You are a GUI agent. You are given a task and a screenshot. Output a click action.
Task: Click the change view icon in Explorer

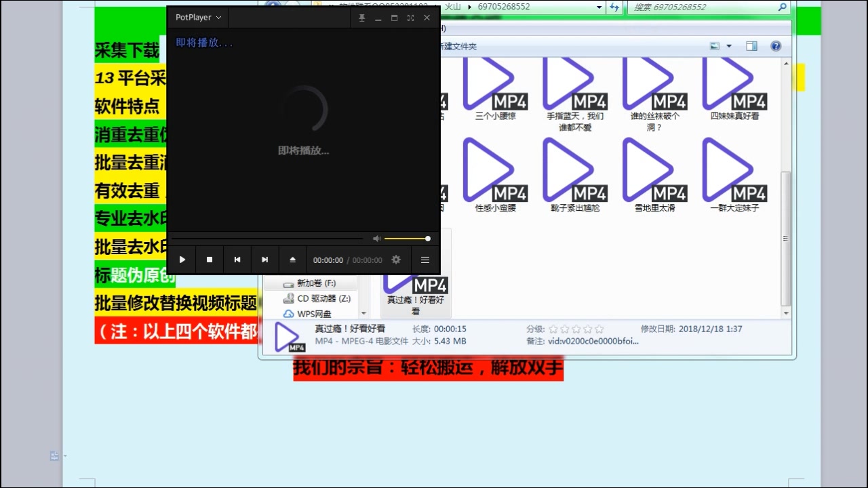tap(715, 46)
